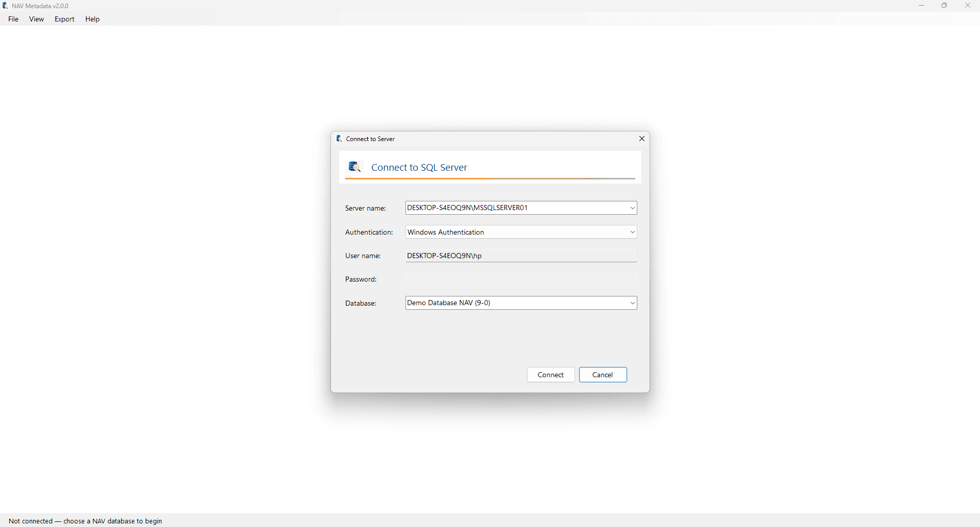Viewport: 980px width, 527px height.
Task: Click the Password field
Action: coord(521,279)
